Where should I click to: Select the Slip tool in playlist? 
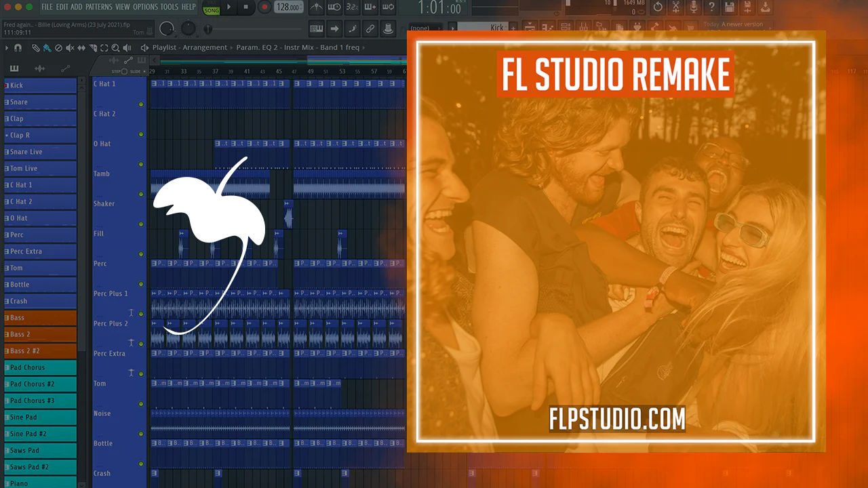click(81, 48)
